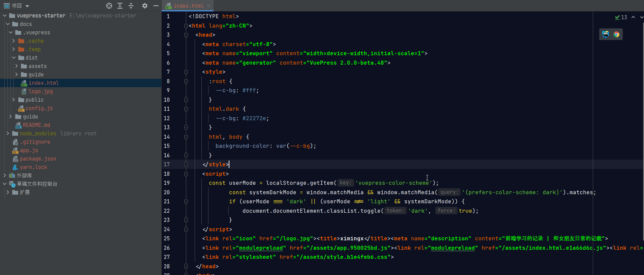Viewport: 644px width, 275px height.
Task: Click the .cache folder icon
Action: (x=21, y=41)
